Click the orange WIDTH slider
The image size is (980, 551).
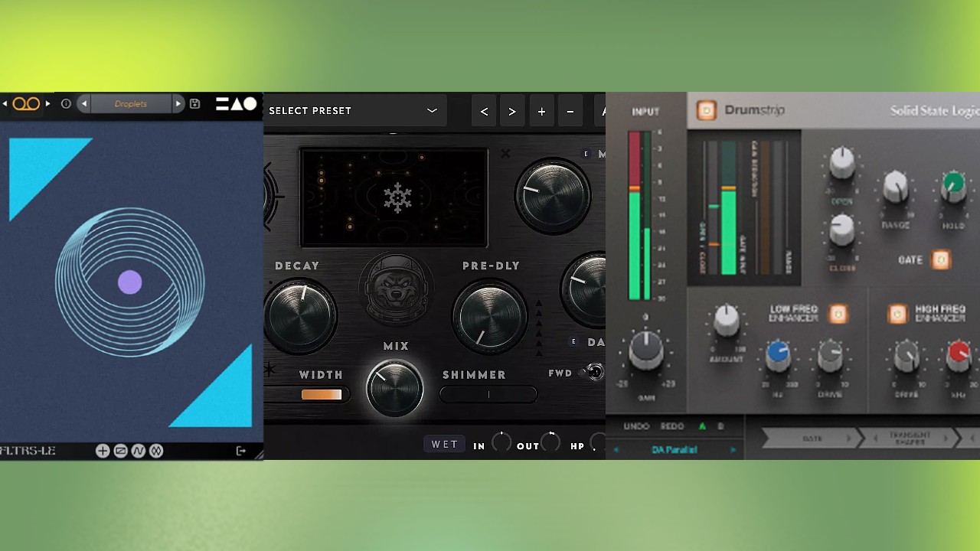point(322,395)
